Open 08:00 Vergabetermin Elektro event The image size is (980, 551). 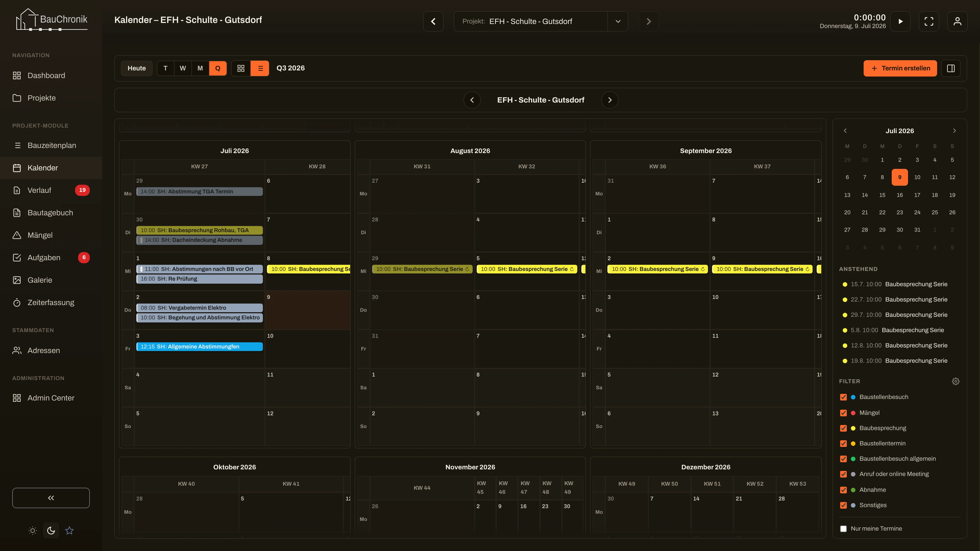(199, 308)
